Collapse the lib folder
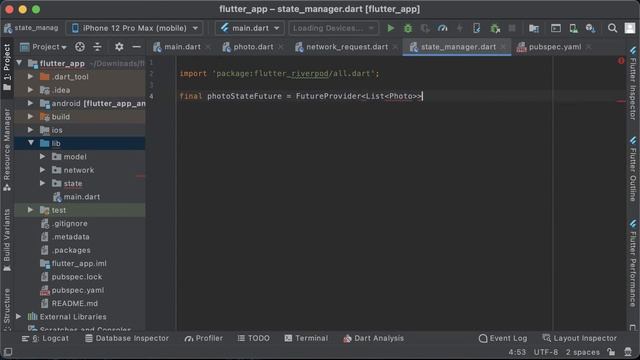The height and width of the screenshot is (360, 640). click(x=31, y=143)
